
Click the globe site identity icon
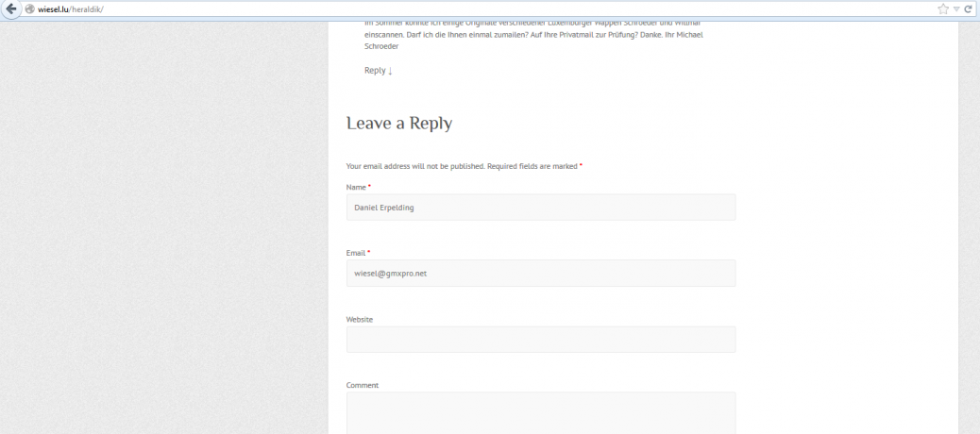(x=29, y=8)
